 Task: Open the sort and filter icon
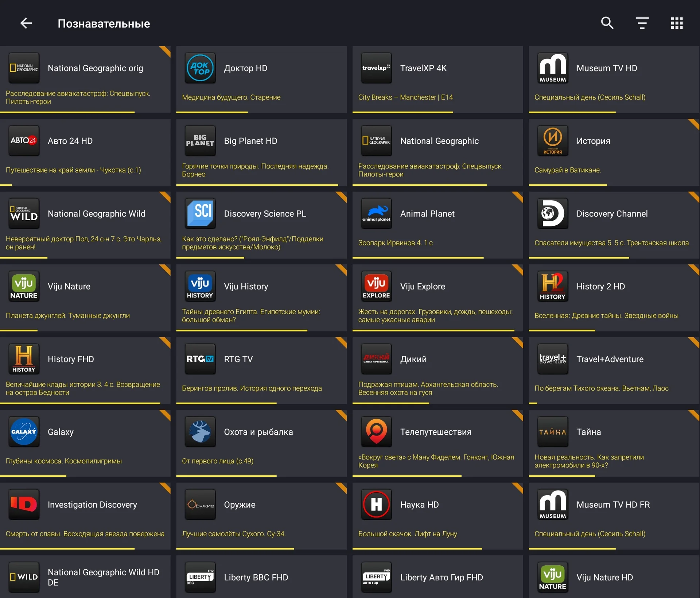click(642, 23)
